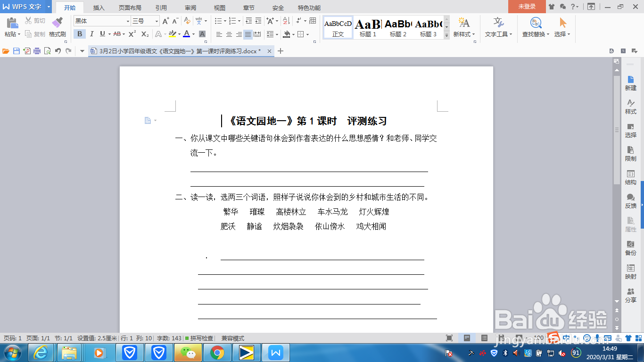Screen dimensions: 644x362
Task: Expand the font color dropdown arrow
Action: 192,34
